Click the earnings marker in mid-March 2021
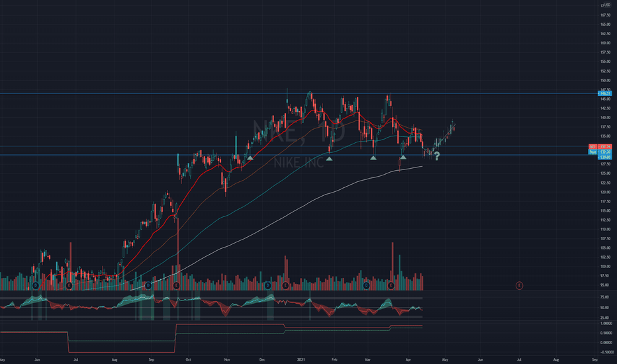 tap(391, 285)
